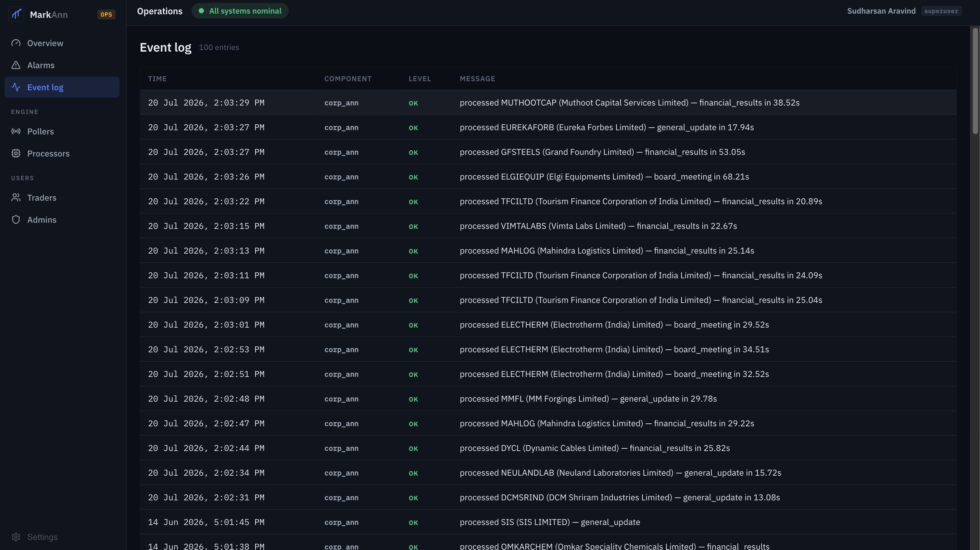Screen dimensions: 980x550
Task: Click OK level in the DCMSRIND row
Action: pos(413,498)
